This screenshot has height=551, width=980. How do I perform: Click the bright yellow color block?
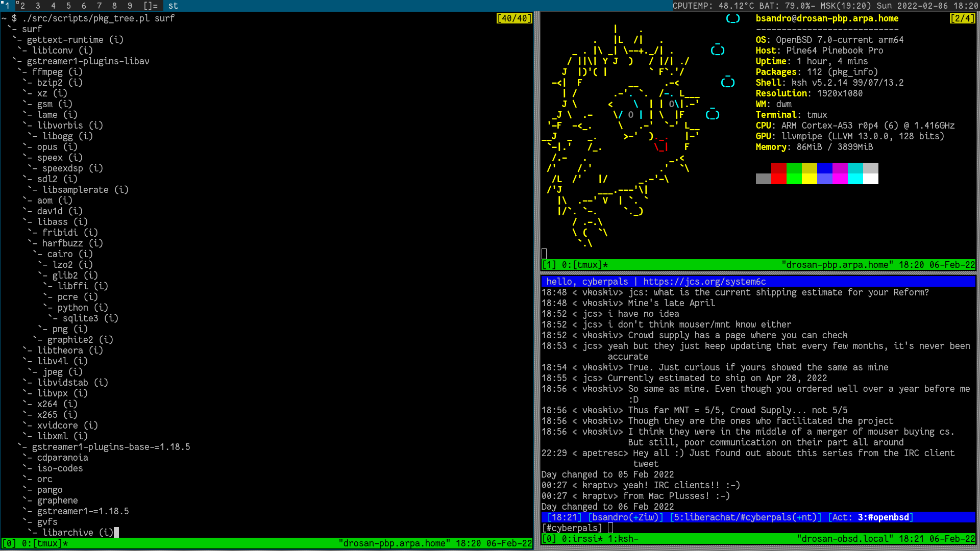click(809, 179)
